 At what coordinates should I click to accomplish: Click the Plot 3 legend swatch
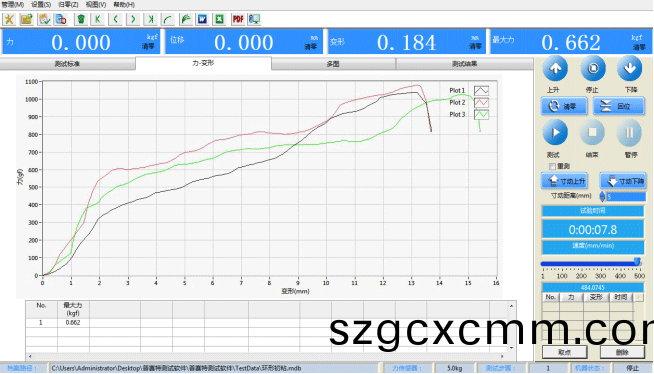click(x=481, y=115)
